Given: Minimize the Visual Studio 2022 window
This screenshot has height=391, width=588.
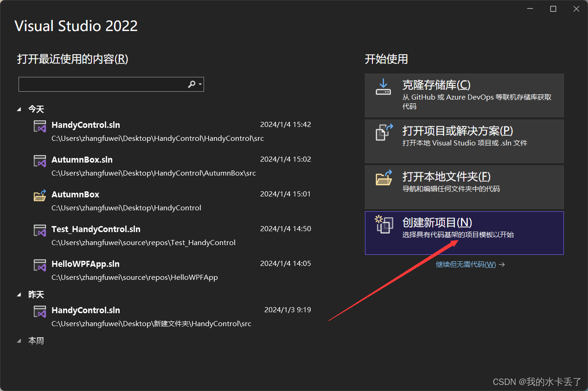Looking at the screenshot, I should click(530, 9).
